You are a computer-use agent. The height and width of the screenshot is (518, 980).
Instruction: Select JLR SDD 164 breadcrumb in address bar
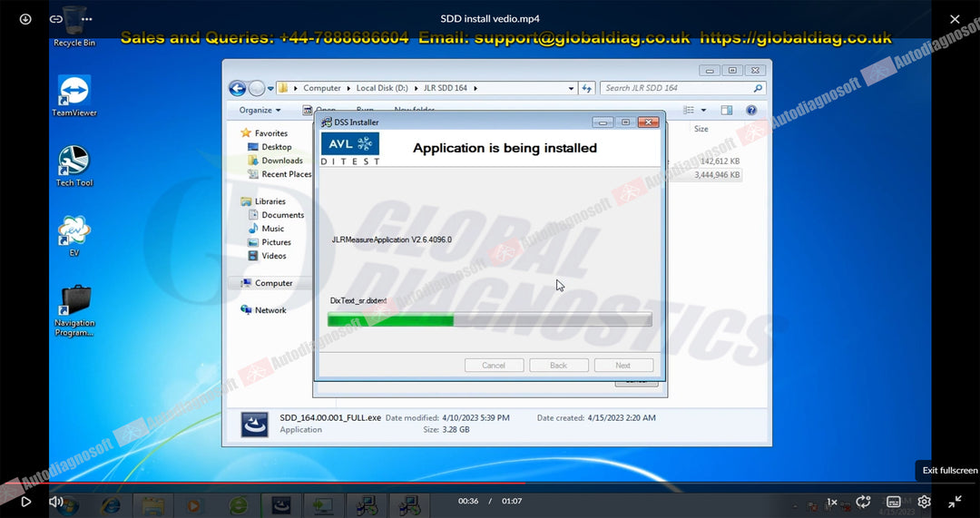tap(446, 88)
